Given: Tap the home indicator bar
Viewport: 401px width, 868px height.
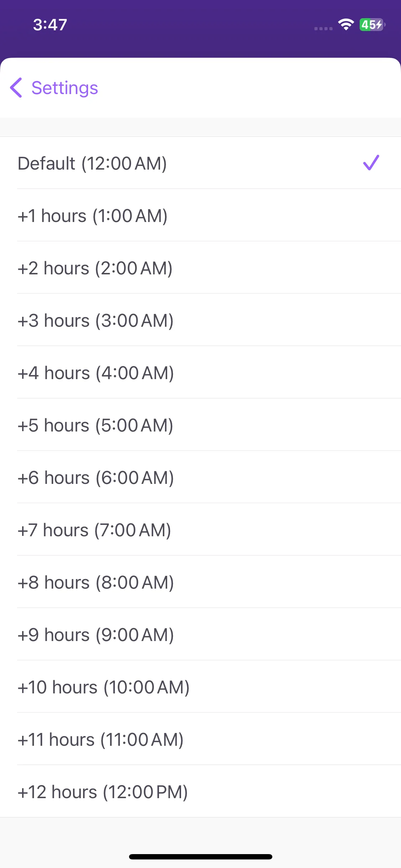Looking at the screenshot, I should pos(200,857).
